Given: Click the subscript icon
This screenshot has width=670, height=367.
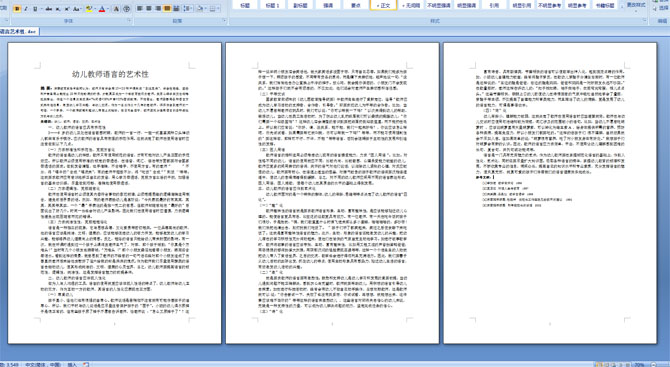Looking at the screenshot, I should (x=58, y=9).
